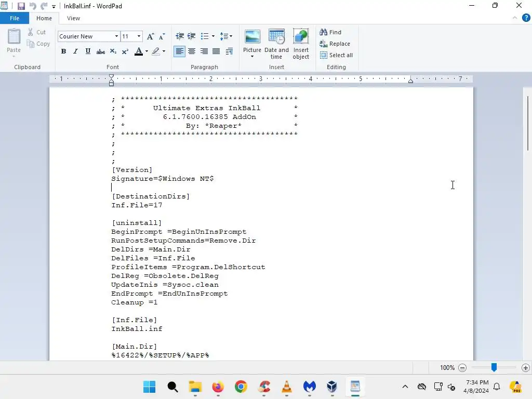Screen dimensions: 532x399
Task: Open line spacing options
Action: click(226, 36)
